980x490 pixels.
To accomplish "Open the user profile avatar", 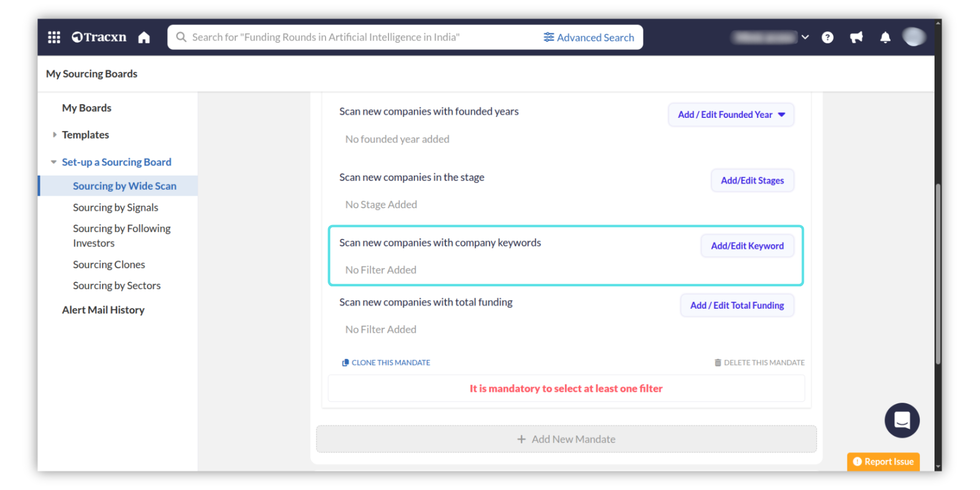I will (x=913, y=37).
